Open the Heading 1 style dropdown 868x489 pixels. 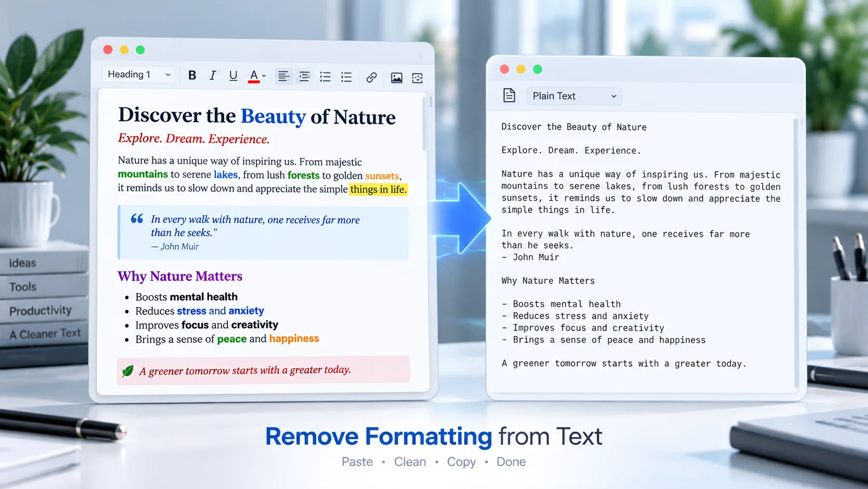tap(139, 74)
